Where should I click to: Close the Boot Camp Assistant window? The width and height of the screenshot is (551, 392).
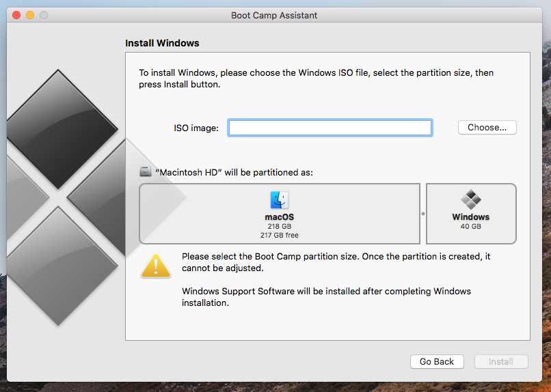pos(16,15)
